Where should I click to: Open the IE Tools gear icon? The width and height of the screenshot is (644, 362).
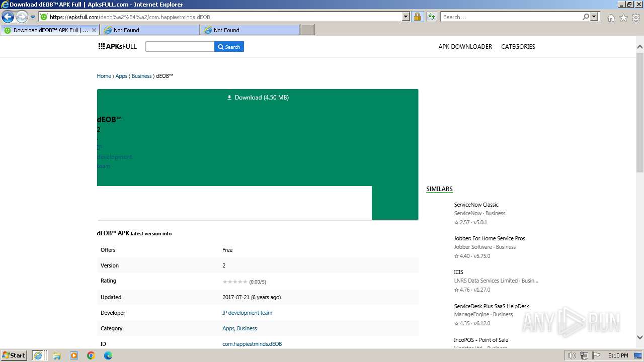click(x=635, y=18)
